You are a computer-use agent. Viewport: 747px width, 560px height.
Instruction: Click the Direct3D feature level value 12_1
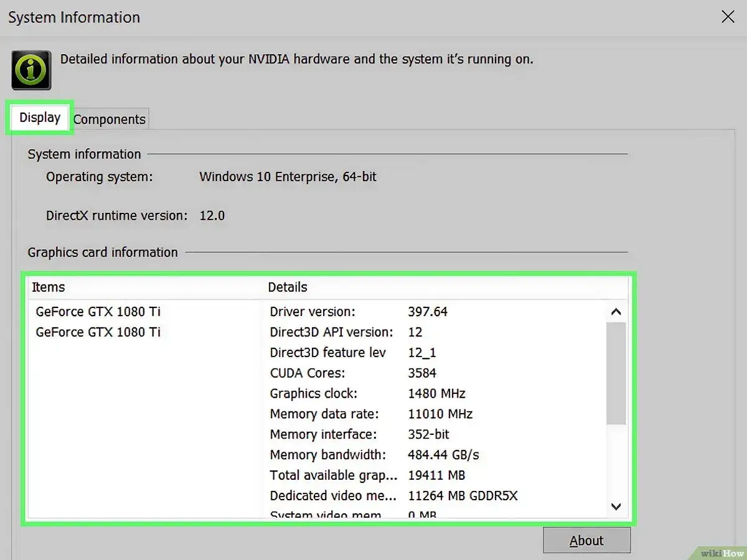click(x=422, y=352)
